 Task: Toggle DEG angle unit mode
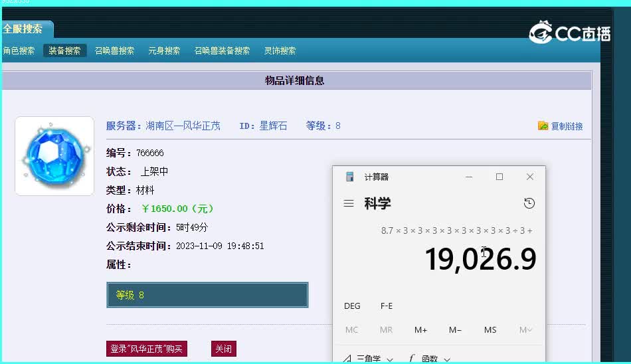pos(352,306)
